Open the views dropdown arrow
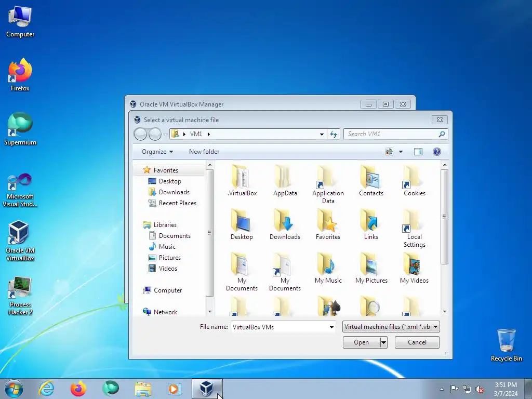The image size is (532, 399). click(x=401, y=152)
